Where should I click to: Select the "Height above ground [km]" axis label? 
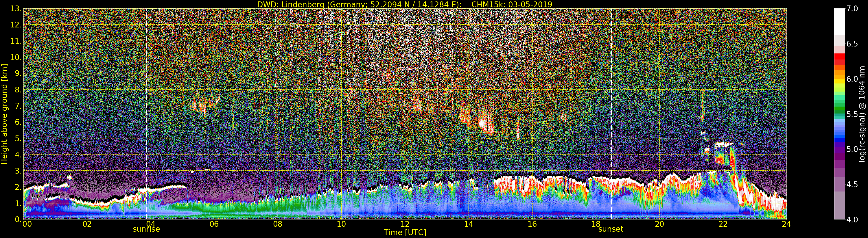coord(4,114)
